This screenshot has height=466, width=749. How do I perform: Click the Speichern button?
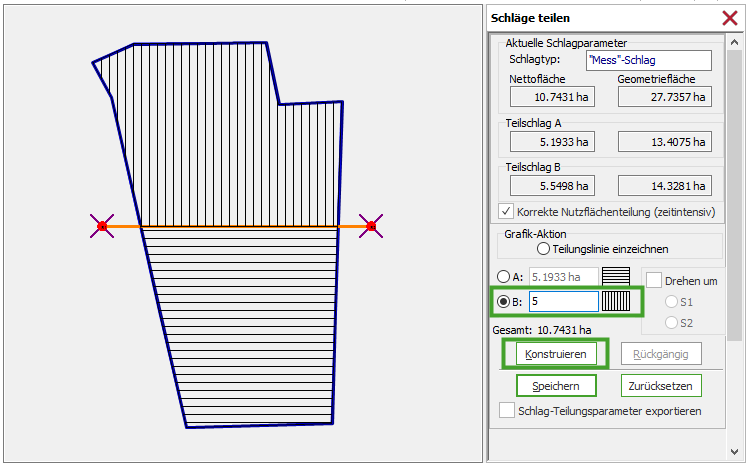pyautogui.click(x=555, y=385)
